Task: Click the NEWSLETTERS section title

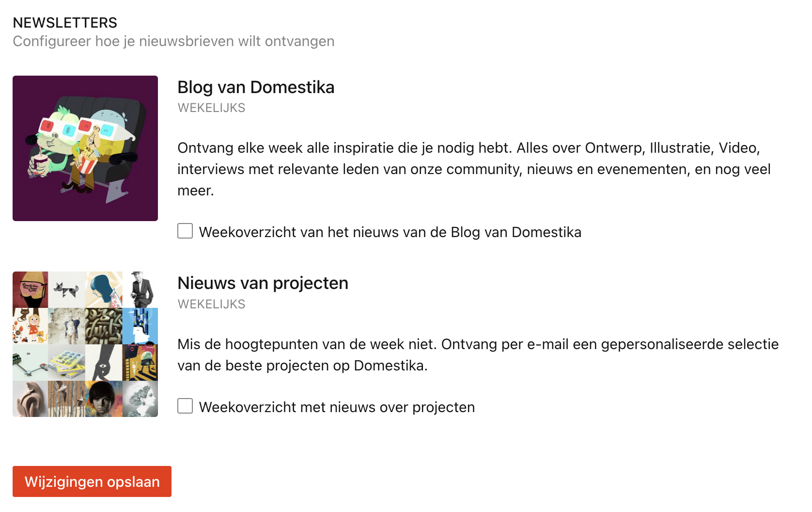Action: [65, 23]
